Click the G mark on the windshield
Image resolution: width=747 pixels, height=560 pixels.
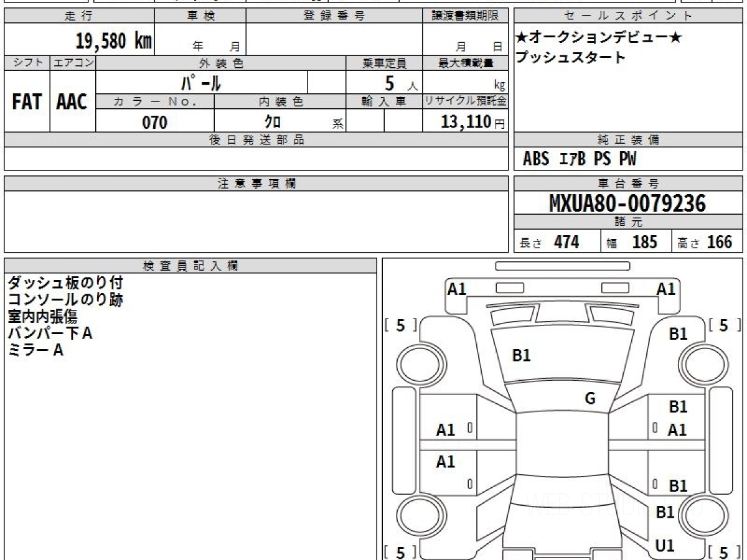(590, 399)
